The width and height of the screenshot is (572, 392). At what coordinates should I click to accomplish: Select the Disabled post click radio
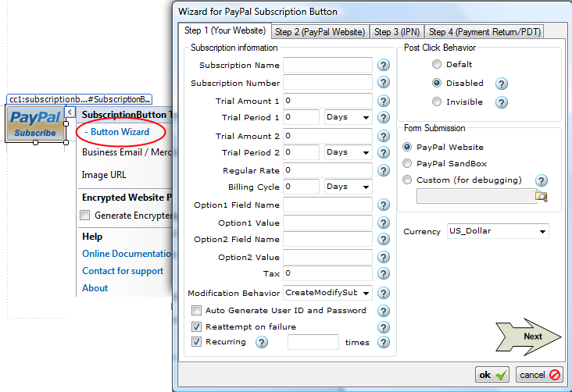tap(437, 83)
